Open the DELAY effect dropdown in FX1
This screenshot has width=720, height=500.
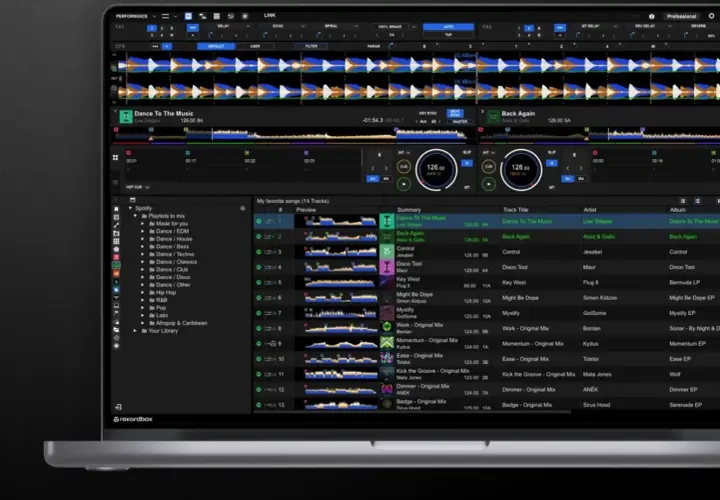click(248, 27)
